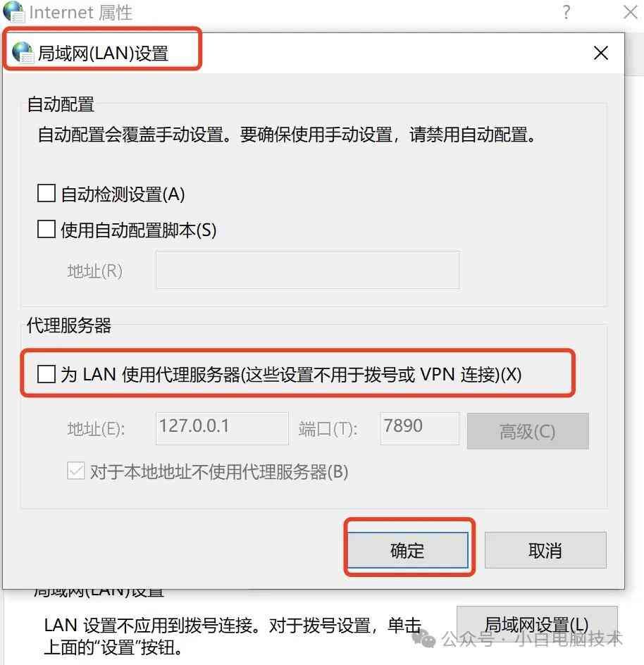Click the 地址(E): label text
The image size is (644, 665).
tap(97, 429)
